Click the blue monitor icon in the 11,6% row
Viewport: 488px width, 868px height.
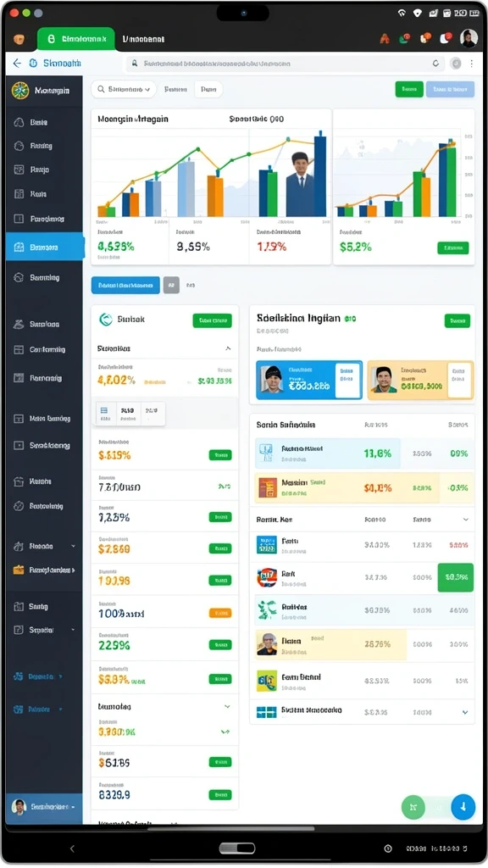click(x=266, y=453)
